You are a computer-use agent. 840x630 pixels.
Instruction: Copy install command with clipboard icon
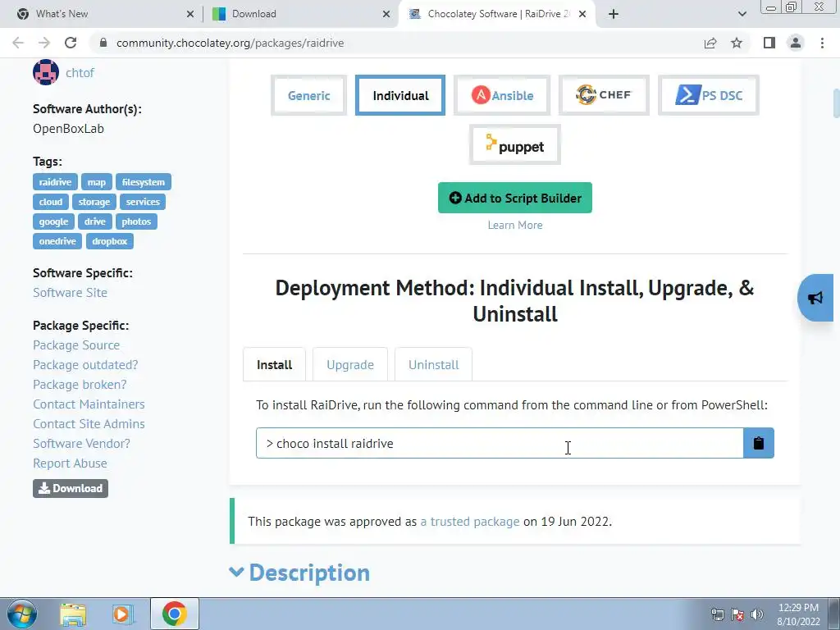(759, 443)
